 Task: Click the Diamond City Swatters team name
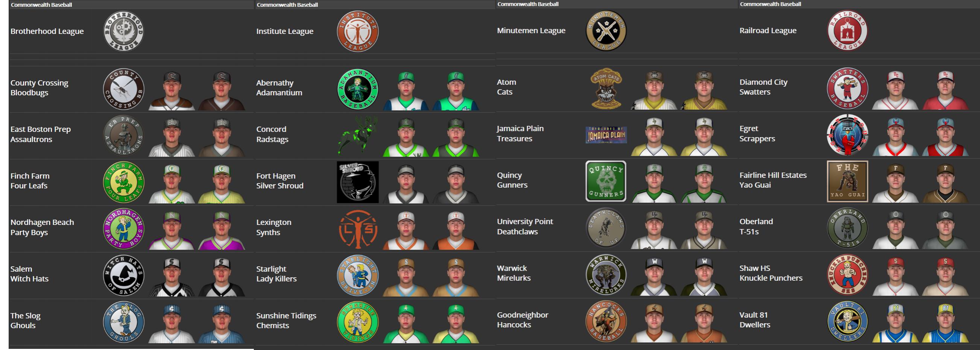(x=764, y=87)
